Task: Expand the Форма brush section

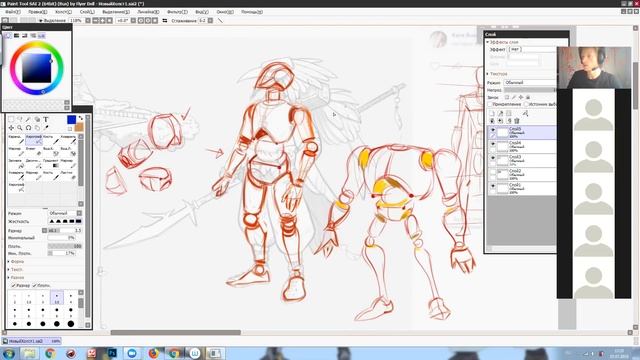Action: pos(9,261)
